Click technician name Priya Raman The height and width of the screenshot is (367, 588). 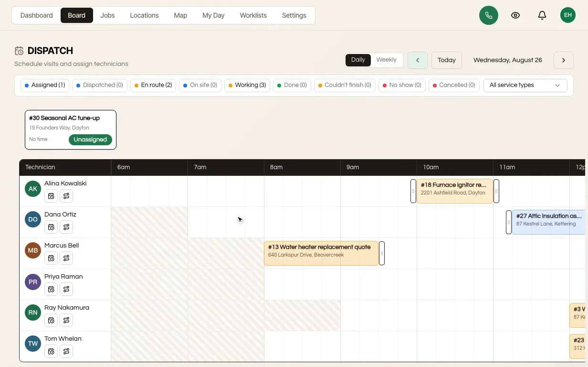pos(63,277)
